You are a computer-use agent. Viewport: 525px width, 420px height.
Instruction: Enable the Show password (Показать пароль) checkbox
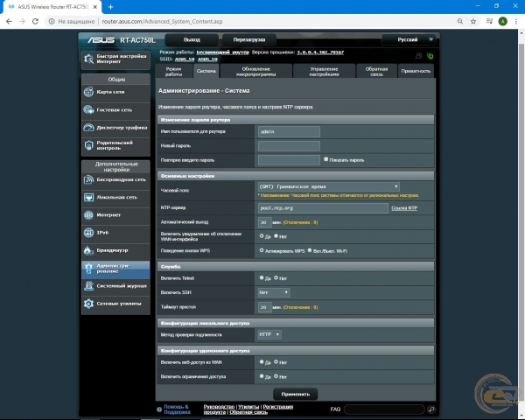325,160
